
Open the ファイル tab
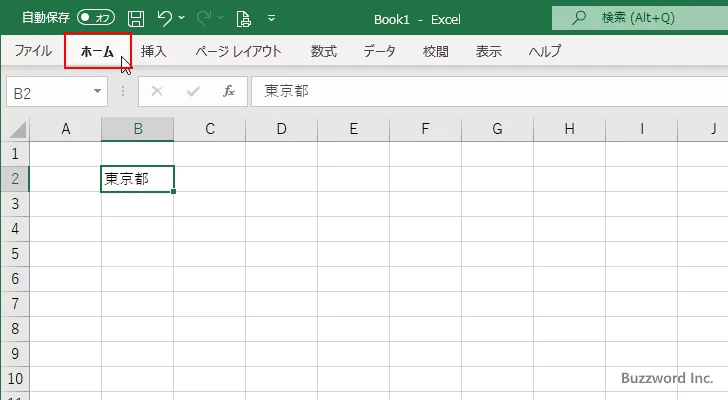click(33, 51)
